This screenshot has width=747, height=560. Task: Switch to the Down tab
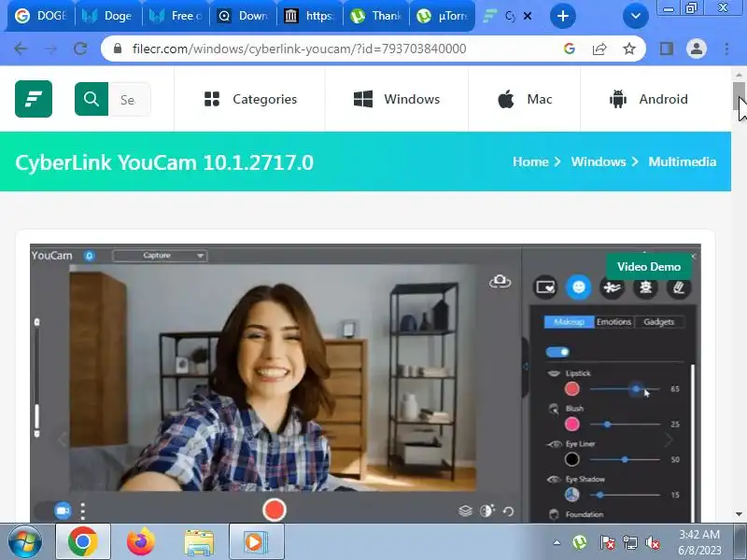tap(244, 16)
